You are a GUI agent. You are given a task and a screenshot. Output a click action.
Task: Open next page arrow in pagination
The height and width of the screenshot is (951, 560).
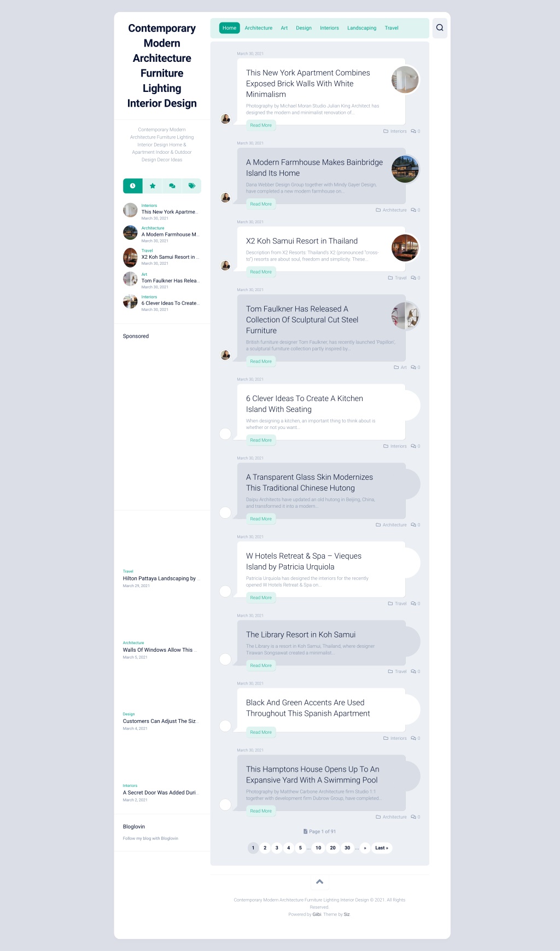(365, 848)
